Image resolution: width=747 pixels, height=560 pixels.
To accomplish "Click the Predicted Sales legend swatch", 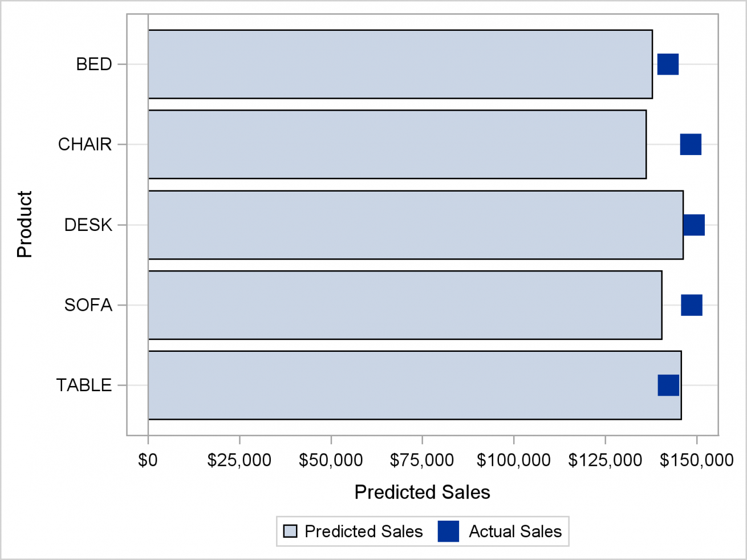I will coord(290,531).
